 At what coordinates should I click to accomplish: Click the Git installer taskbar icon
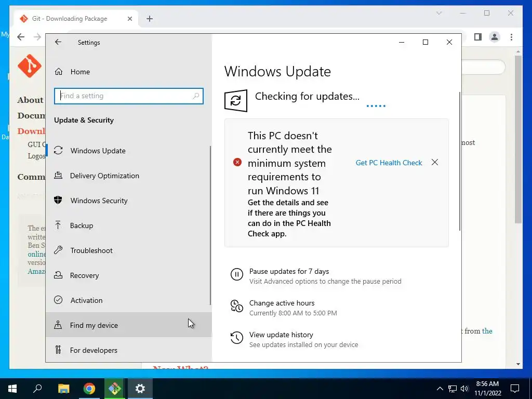(114, 389)
